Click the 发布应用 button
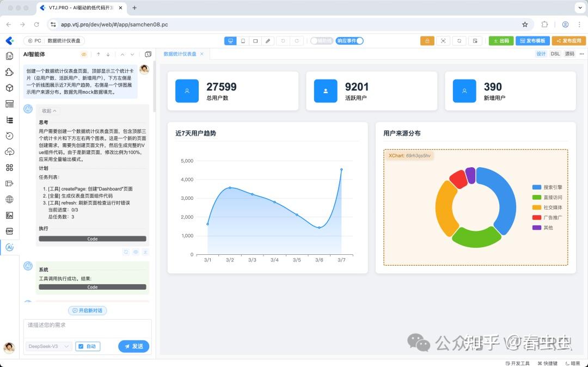 coord(568,41)
